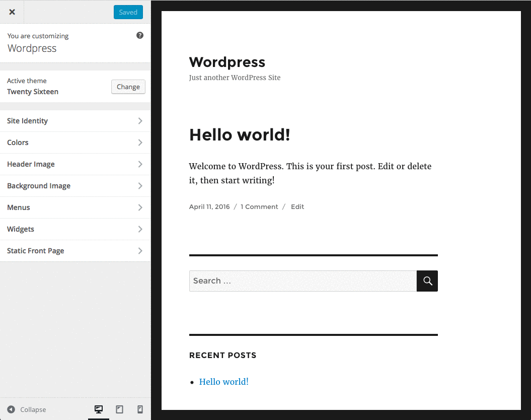Viewport: 531px width, 420px height.
Task: Open the Header Image section
Action: [75, 164]
